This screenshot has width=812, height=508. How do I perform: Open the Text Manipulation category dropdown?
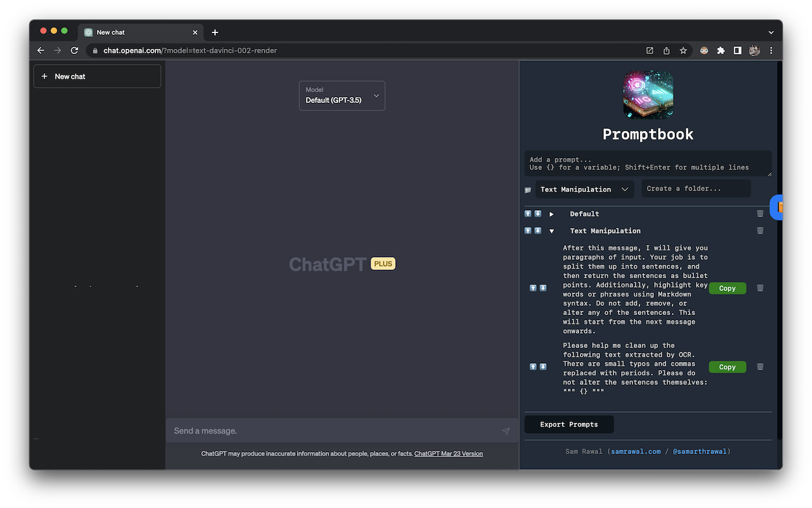[x=584, y=189]
